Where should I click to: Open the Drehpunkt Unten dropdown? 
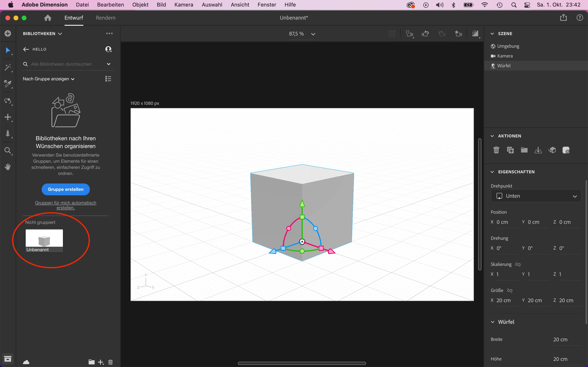tap(536, 196)
